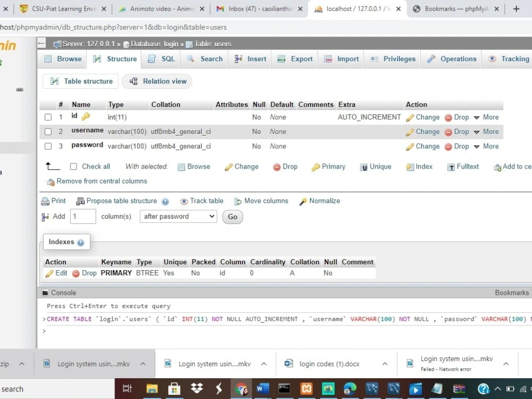Click Edit for the PRIMARY index

click(x=56, y=273)
